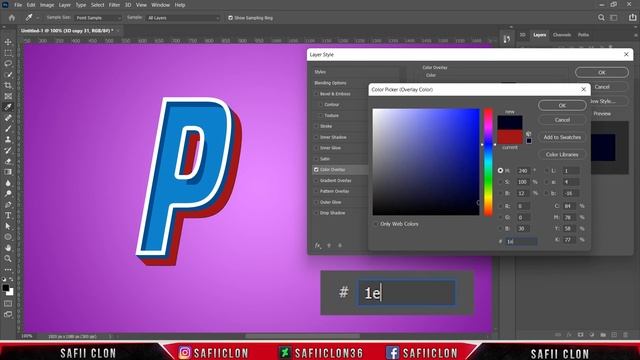Enable Show Sampling Ring checkbox
The height and width of the screenshot is (360, 640).
click(231, 18)
